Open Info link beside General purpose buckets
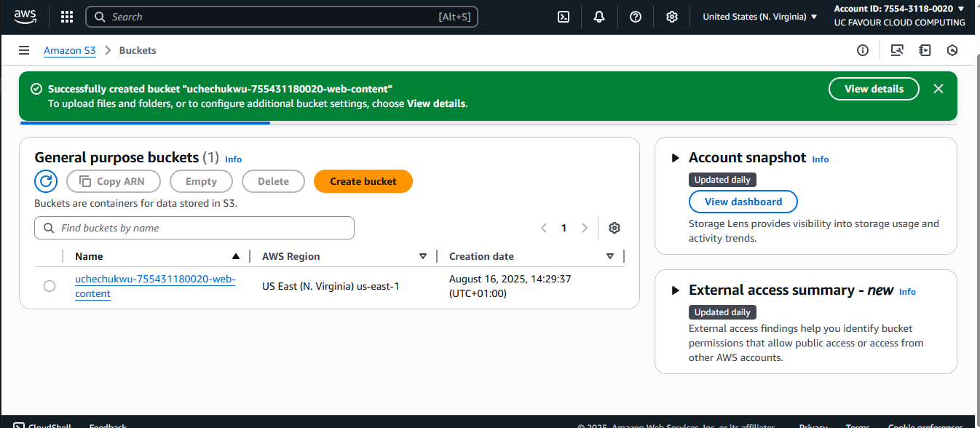Image resolution: width=980 pixels, height=428 pixels. tap(233, 159)
